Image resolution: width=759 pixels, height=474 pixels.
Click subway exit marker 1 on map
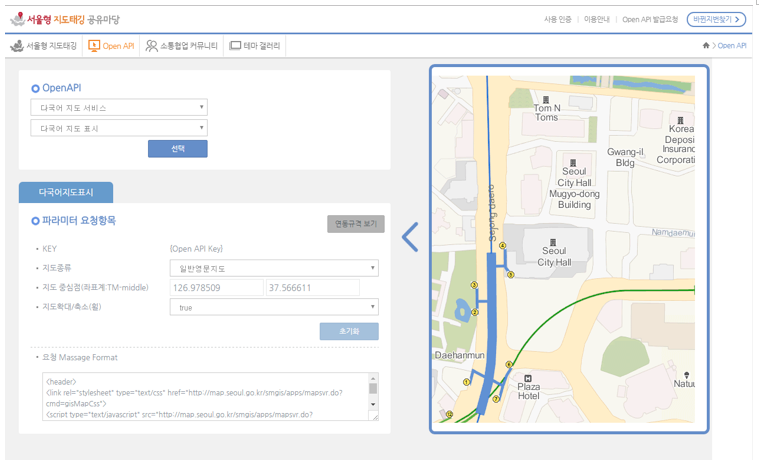tap(467, 382)
